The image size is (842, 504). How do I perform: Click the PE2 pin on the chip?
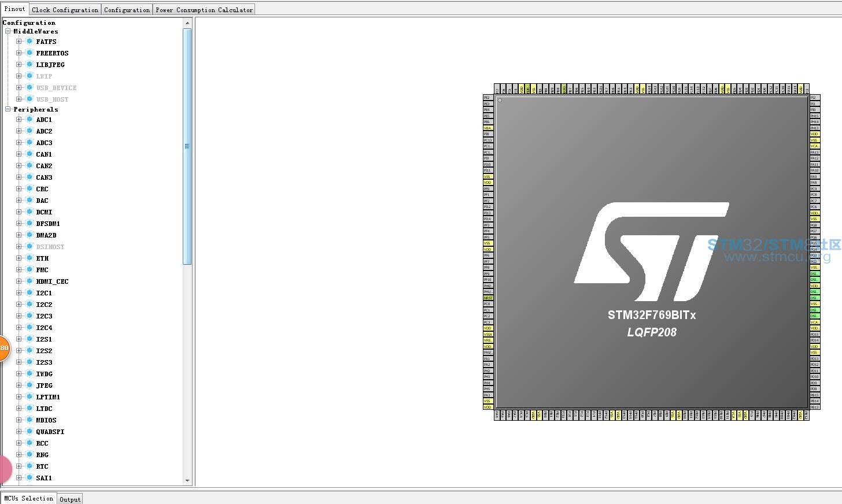pyautogui.click(x=488, y=98)
